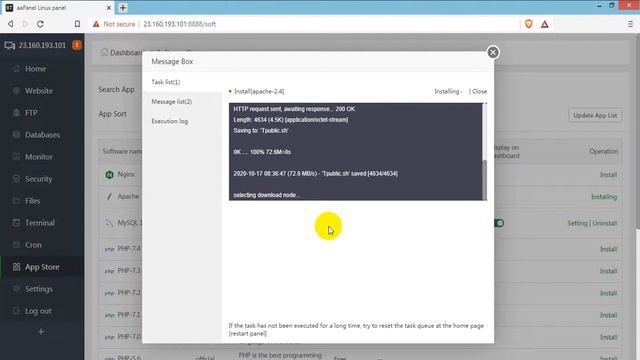Click the plus icon at sidebar bottom
Screen dimensions: 640x360
(41, 332)
